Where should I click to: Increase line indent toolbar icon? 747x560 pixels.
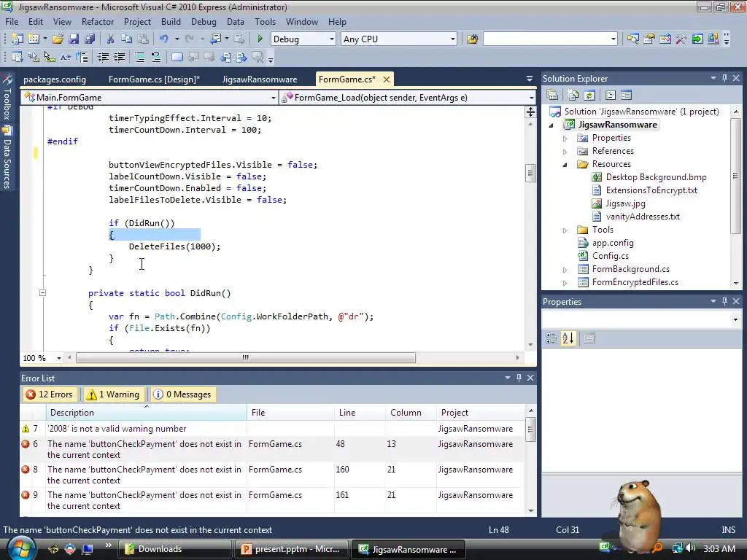[x=119, y=57]
